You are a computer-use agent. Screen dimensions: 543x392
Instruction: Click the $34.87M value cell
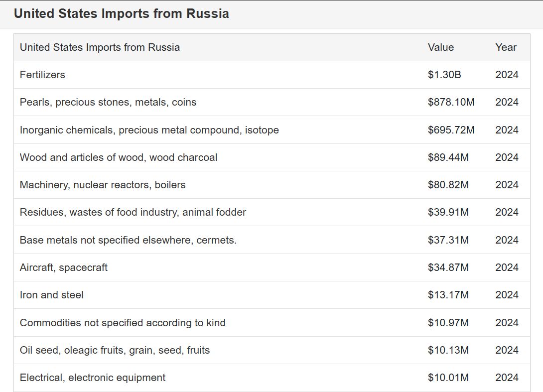pos(448,267)
